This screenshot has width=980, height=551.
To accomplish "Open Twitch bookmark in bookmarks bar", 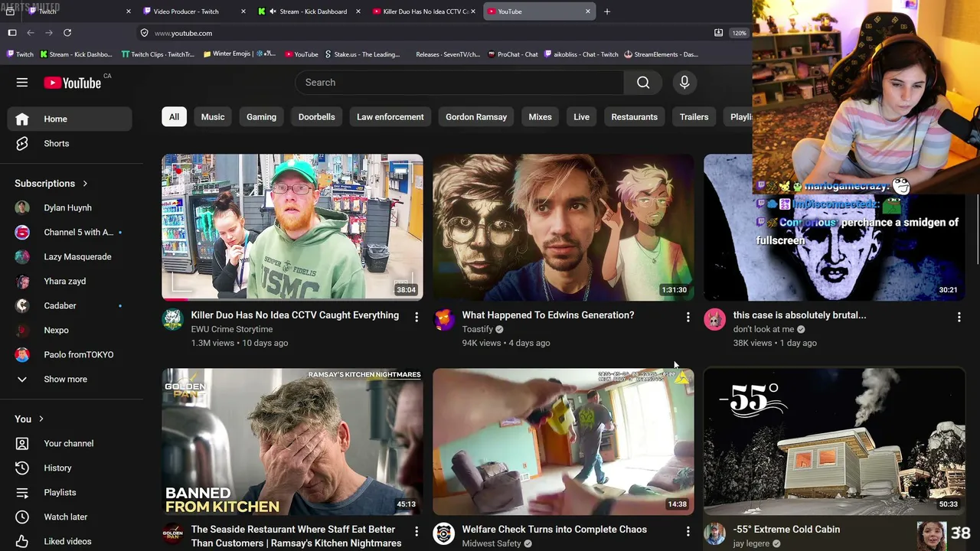I will pos(21,54).
